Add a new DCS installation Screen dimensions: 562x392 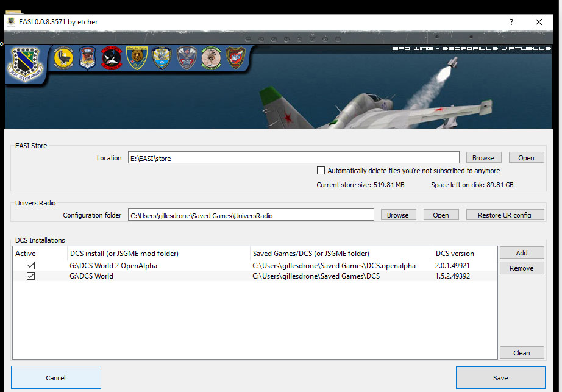click(521, 253)
